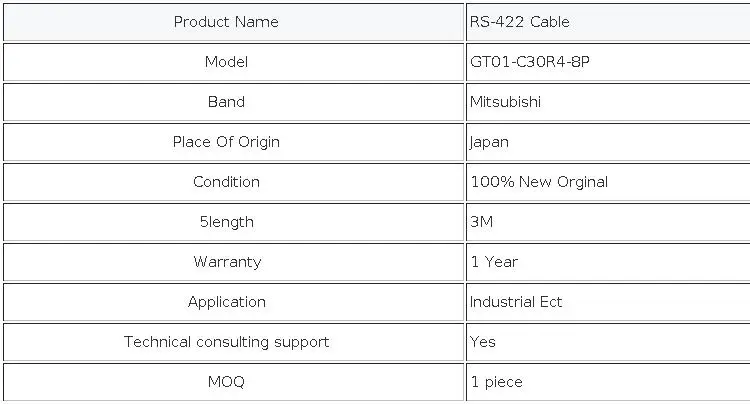Click the 1 piece value
The height and width of the screenshot is (404, 750).
pos(497,382)
